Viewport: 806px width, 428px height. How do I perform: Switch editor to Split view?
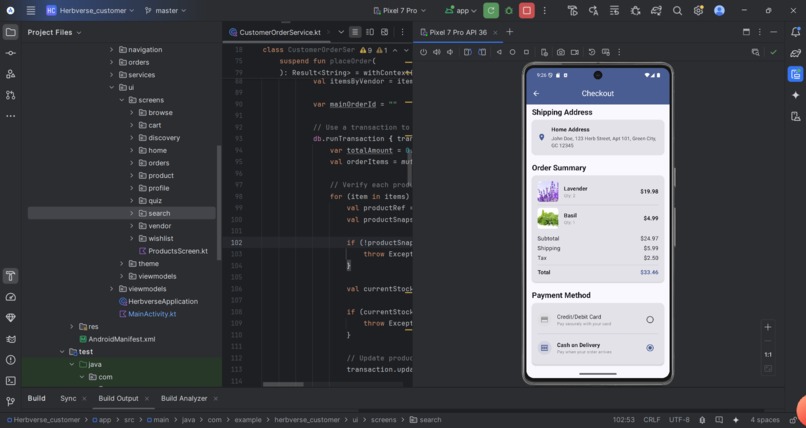[x=370, y=32]
